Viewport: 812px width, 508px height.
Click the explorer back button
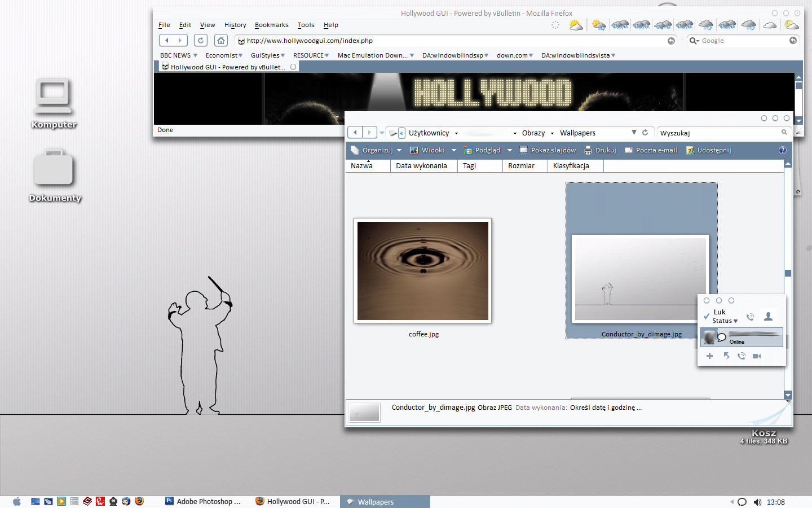355,133
